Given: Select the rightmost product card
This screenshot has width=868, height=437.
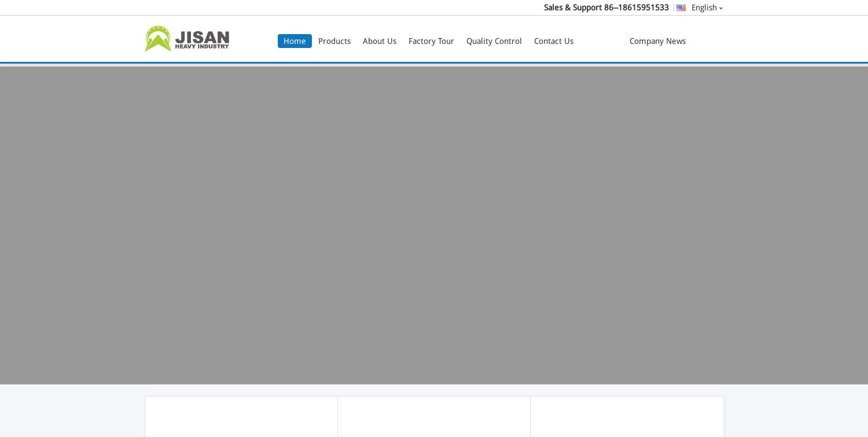Looking at the screenshot, I should (627, 416).
